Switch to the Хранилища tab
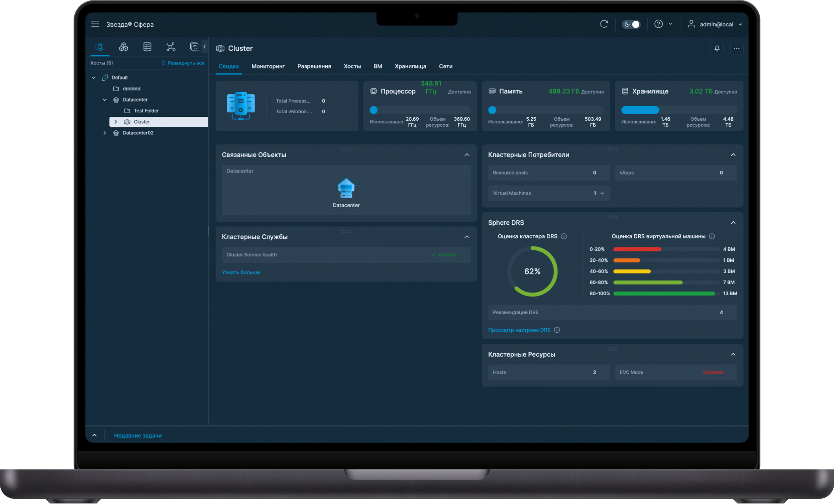The width and height of the screenshot is (834, 504). pos(410,66)
